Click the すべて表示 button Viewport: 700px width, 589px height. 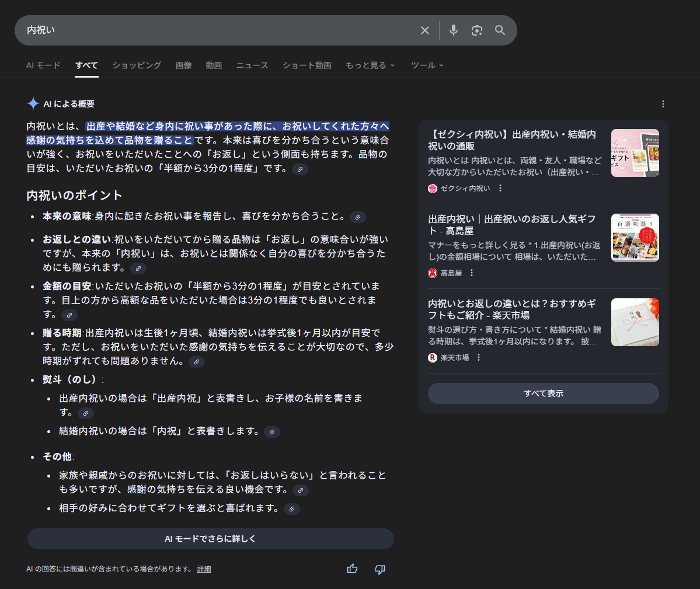point(543,393)
